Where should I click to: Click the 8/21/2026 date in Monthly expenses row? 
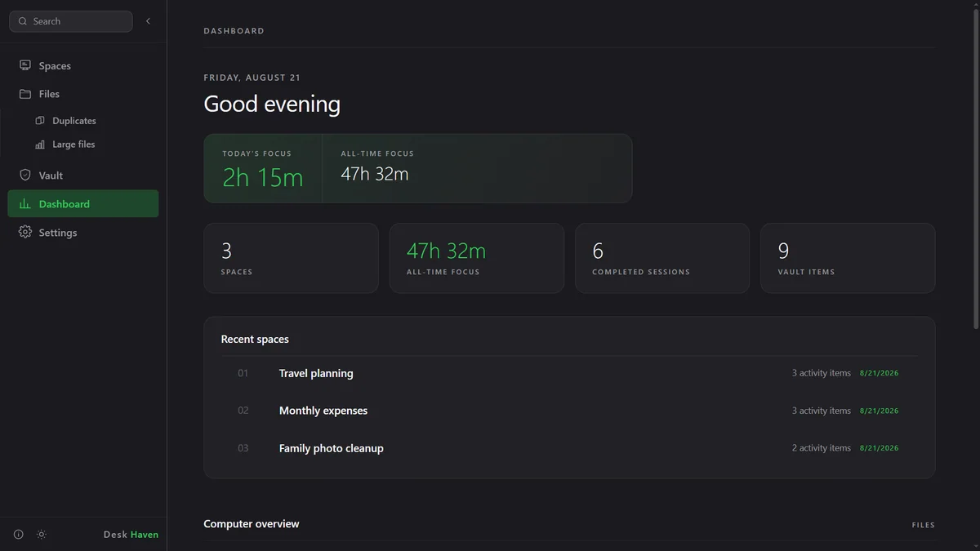point(879,411)
